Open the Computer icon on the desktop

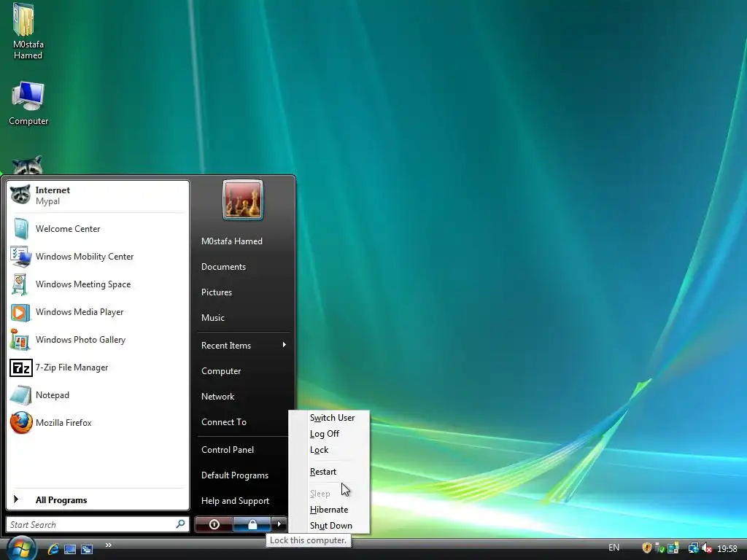click(x=28, y=104)
